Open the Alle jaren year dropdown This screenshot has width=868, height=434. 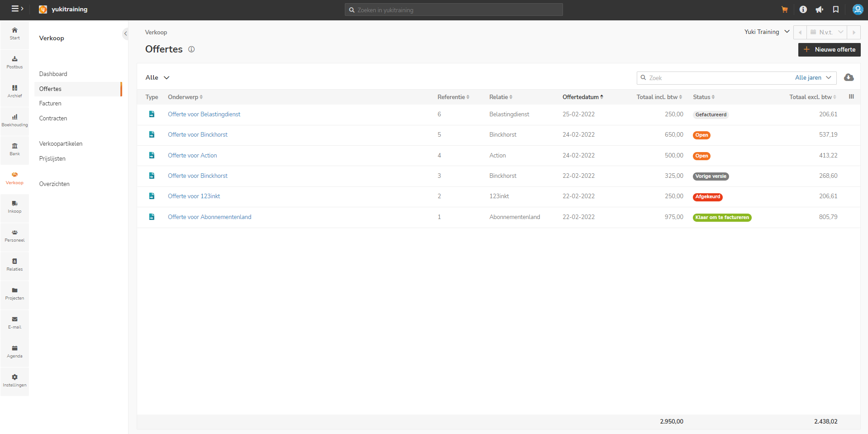[813, 78]
